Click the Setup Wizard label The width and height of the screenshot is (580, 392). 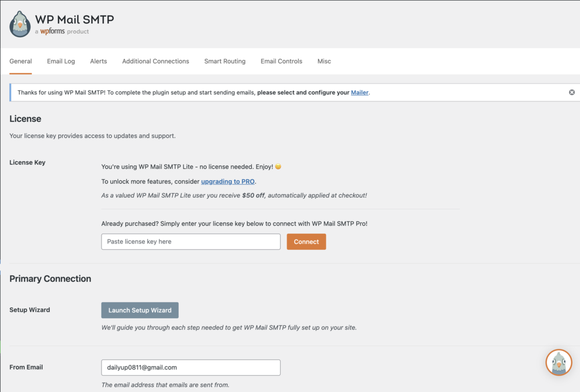(x=30, y=310)
